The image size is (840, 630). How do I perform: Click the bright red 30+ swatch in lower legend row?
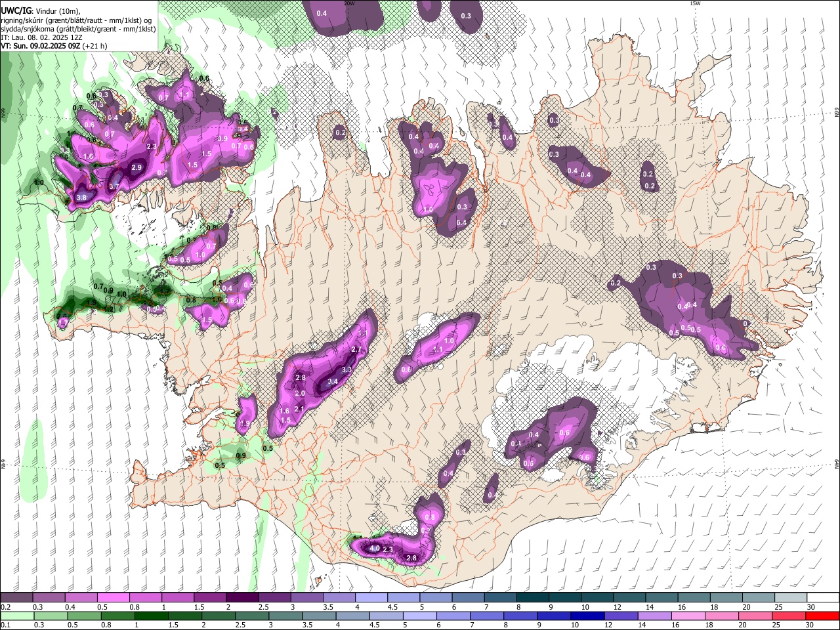[823, 616]
